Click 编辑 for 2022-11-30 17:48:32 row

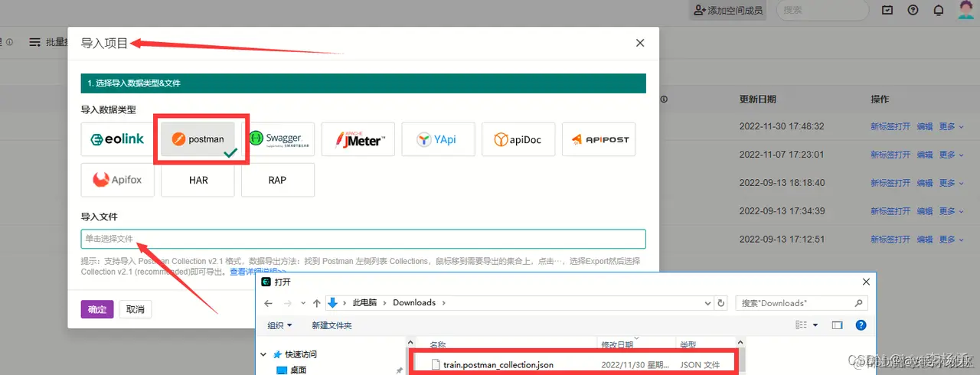pos(925,126)
